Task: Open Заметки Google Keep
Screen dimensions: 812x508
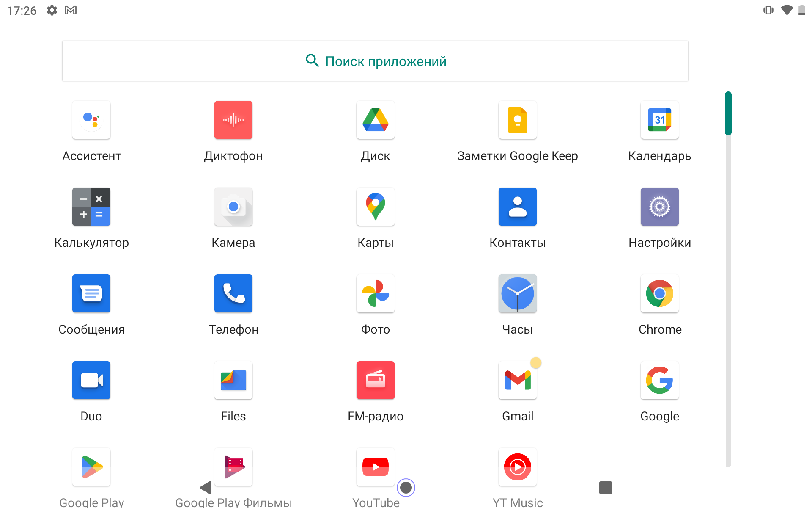Action: click(x=518, y=120)
